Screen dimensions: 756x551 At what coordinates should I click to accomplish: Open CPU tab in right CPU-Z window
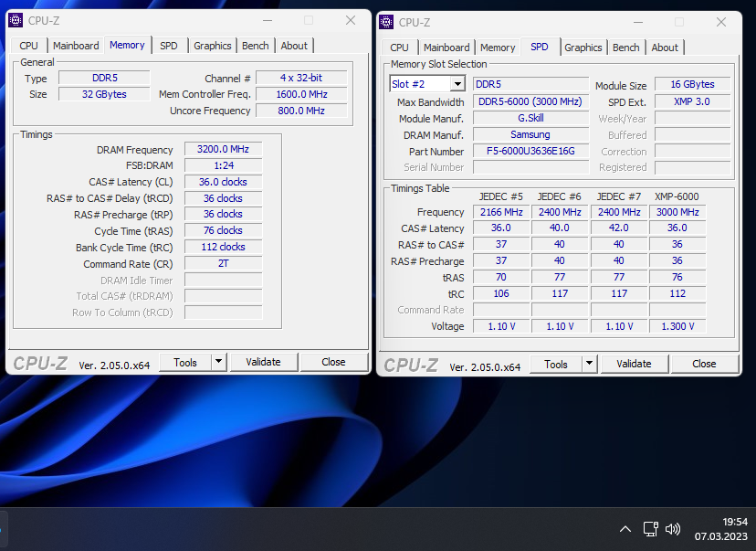pos(399,48)
